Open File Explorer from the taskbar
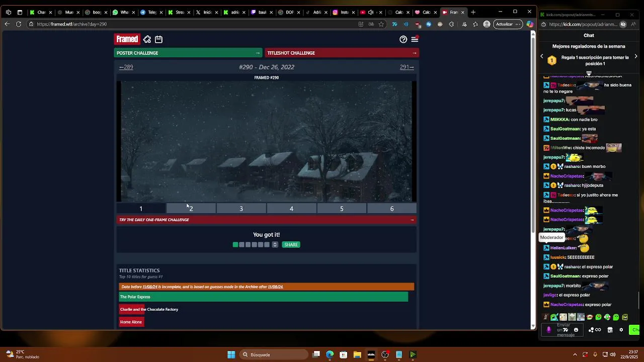The width and height of the screenshot is (644, 362). [357, 354]
